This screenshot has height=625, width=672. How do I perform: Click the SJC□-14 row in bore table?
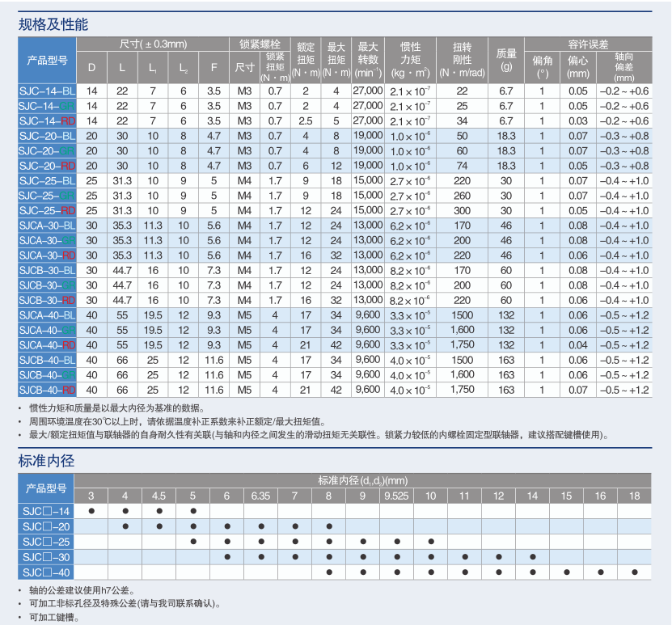tap(47, 511)
